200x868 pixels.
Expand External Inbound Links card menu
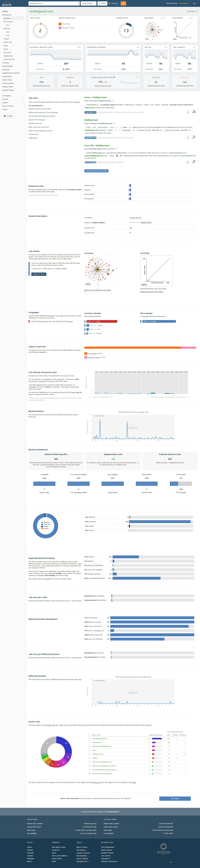[x=79, y=47]
